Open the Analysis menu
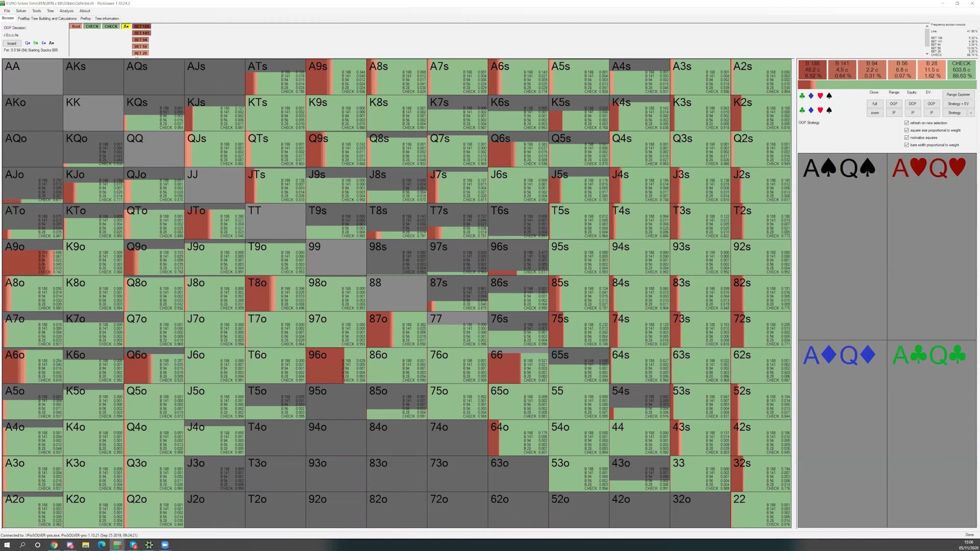The width and height of the screenshot is (980, 551). point(66,11)
